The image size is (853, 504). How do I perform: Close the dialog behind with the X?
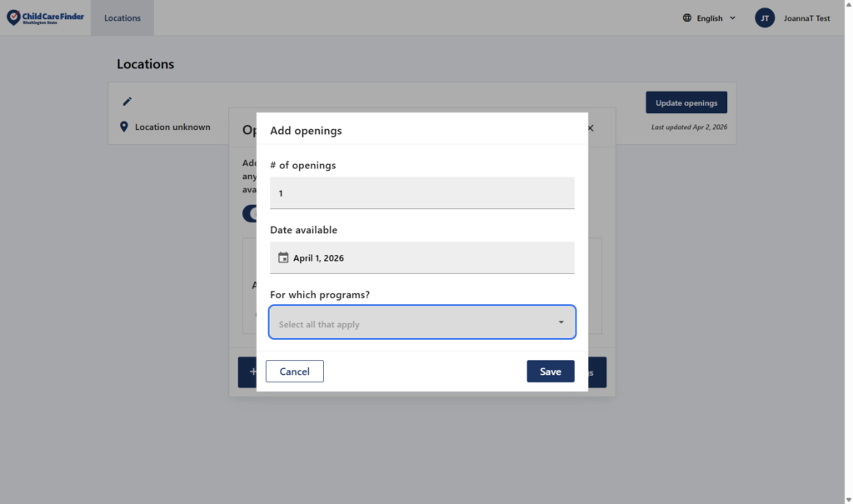[591, 128]
